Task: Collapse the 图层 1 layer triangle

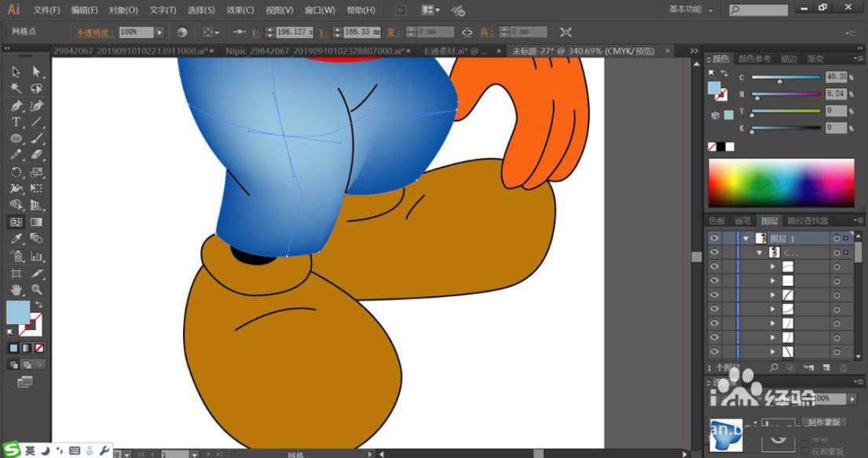Action: pyautogui.click(x=746, y=238)
